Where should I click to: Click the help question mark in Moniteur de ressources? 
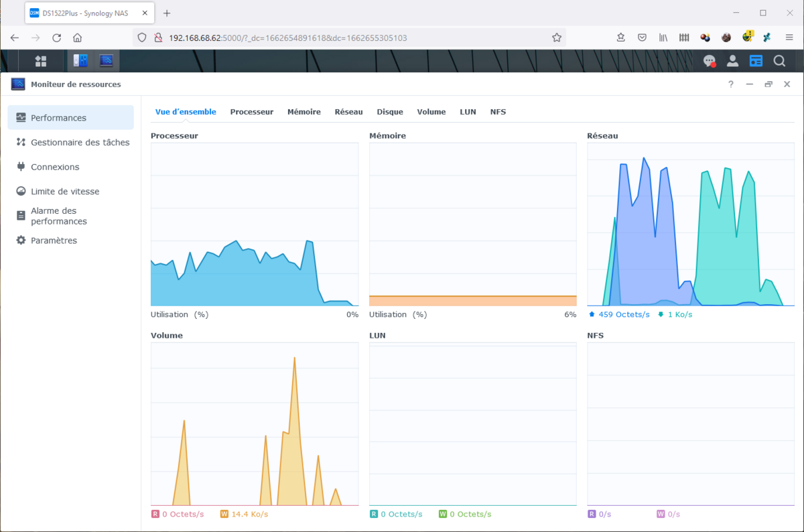(731, 84)
